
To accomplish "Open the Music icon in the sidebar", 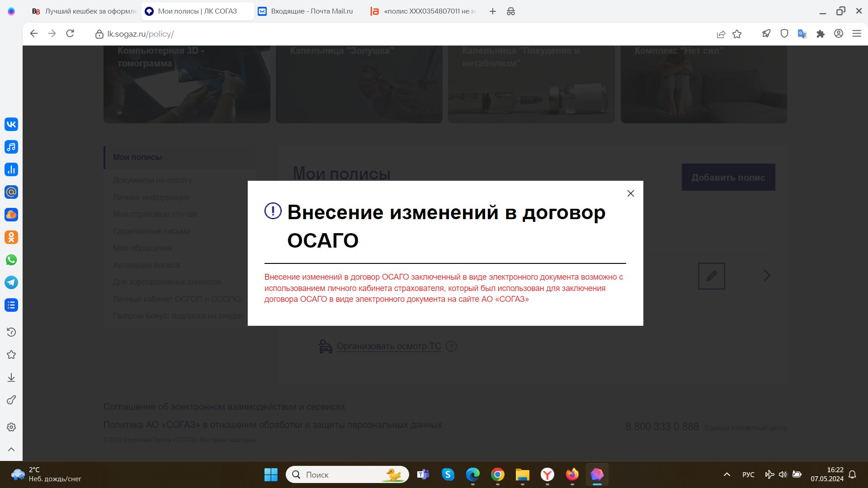I will [x=11, y=147].
